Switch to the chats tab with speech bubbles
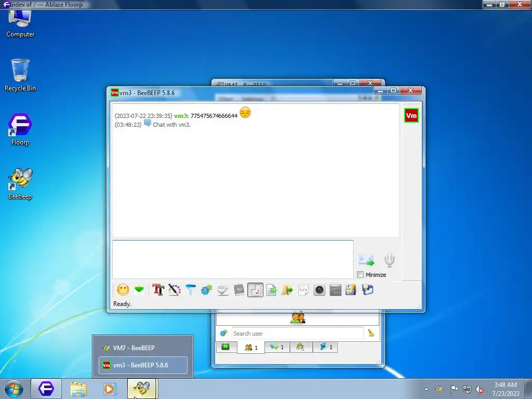The width and height of the screenshot is (532, 399). 277,347
